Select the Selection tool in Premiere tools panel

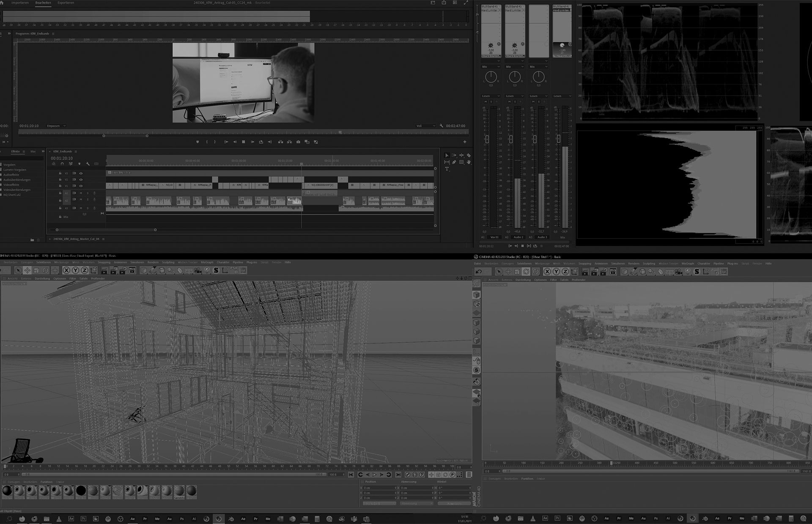tap(447, 156)
